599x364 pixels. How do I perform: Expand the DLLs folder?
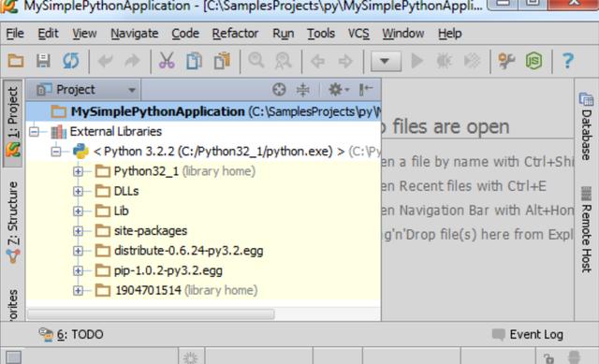click(x=78, y=192)
